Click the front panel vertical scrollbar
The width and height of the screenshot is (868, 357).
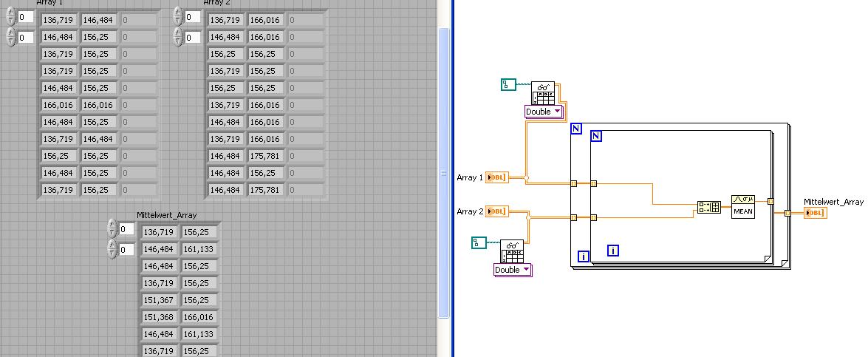click(x=443, y=173)
